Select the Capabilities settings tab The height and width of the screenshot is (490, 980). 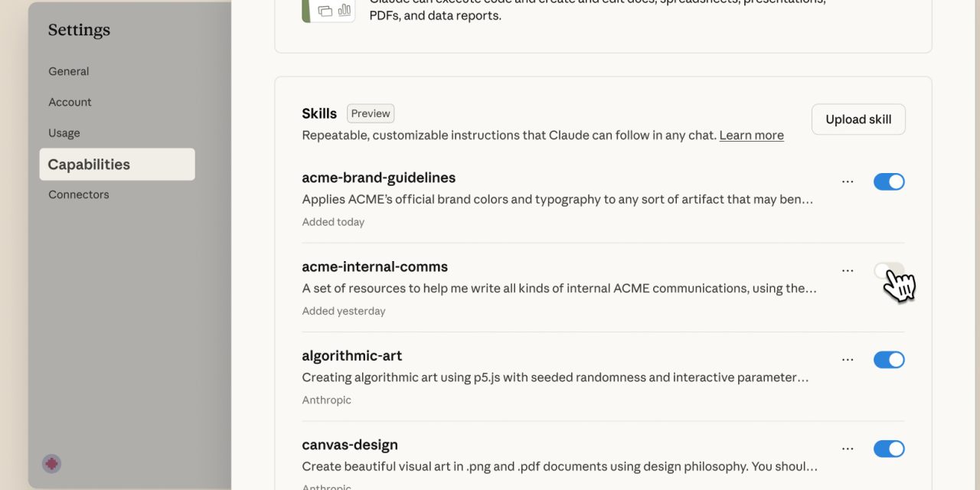pyautogui.click(x=88, y=164)
